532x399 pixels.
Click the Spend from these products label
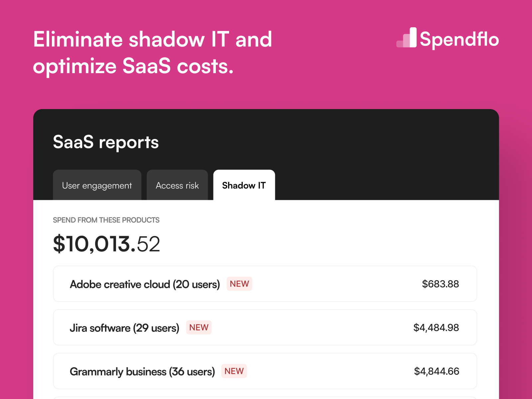click(x=106, y=220)
